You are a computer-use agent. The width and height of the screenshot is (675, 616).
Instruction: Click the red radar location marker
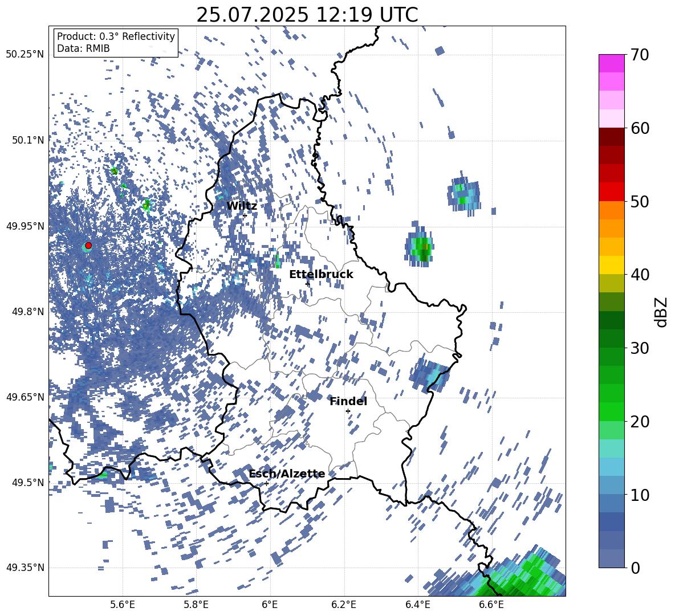pos(88,246)
